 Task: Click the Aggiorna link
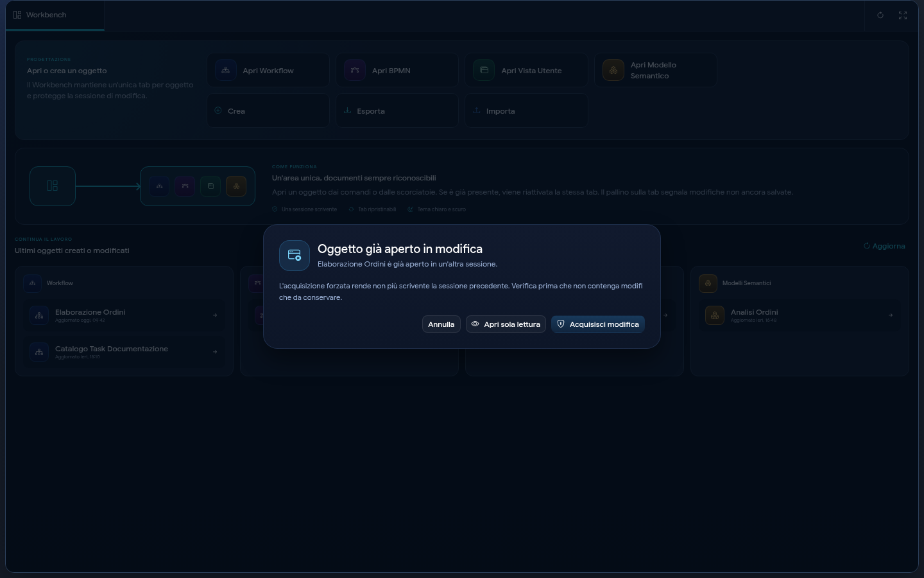click(884, 246)
